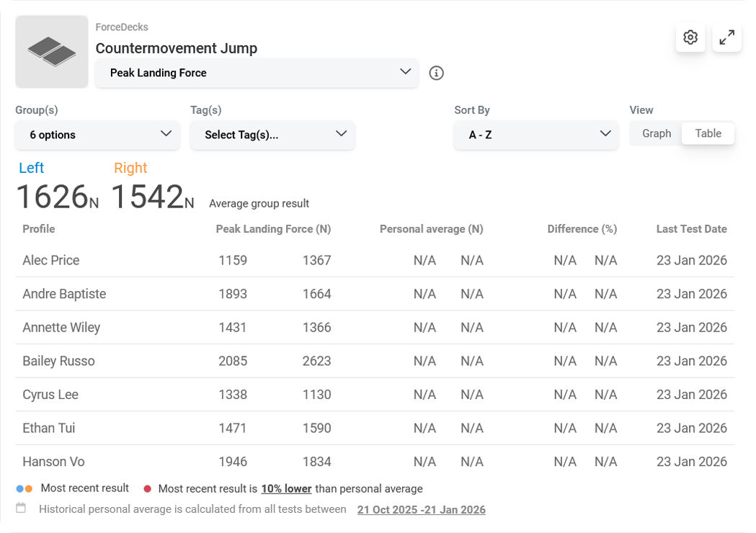
Task: Click Cyrus Lee's left value 1338
Action: pyautogui.click(x=233, y=395)
